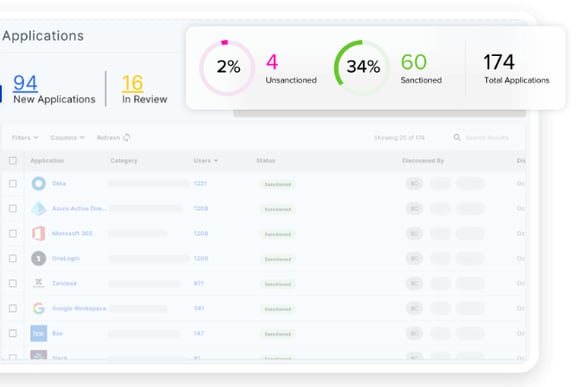Click the Category column header
The height and width of the screenshot is (387, 581).
pos(124,161)
